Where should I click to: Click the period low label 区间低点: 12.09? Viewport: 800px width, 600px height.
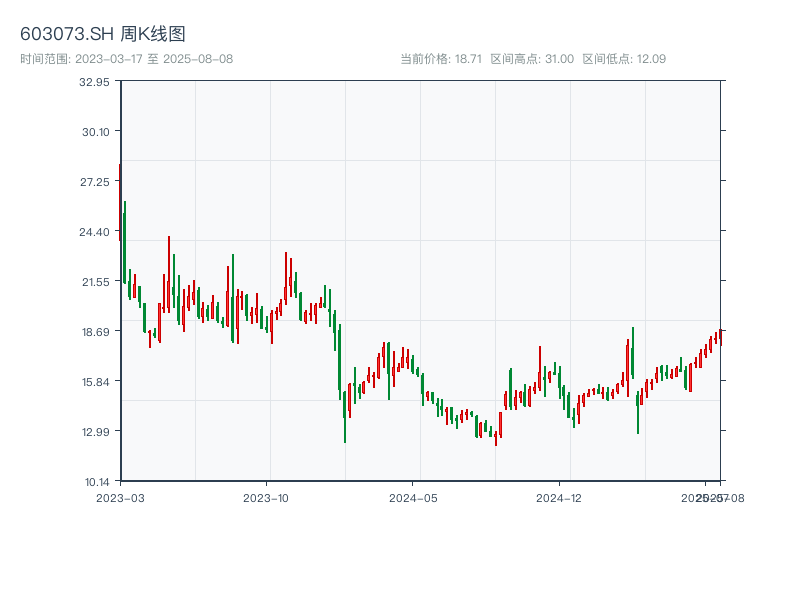pos(624,59)
